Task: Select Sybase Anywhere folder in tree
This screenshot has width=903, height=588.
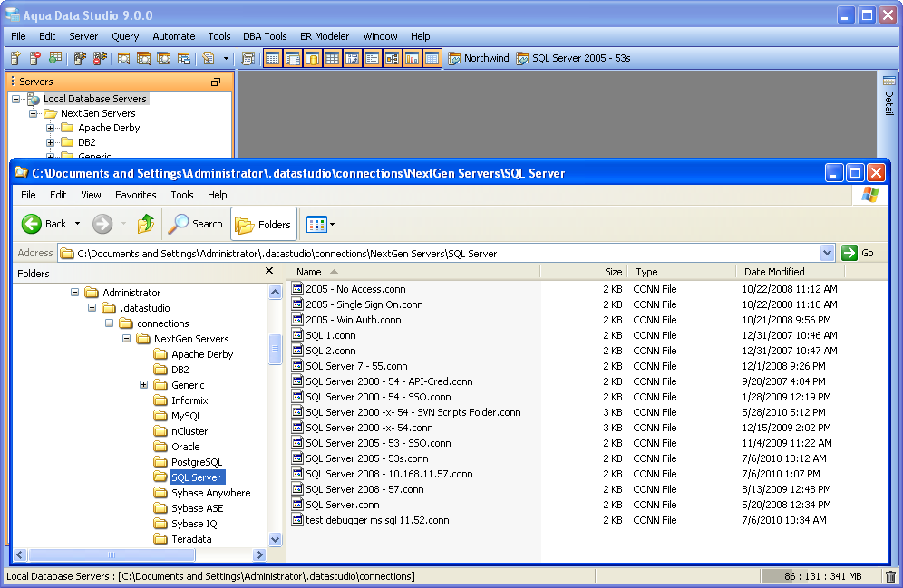Action: tap(210, 493)
